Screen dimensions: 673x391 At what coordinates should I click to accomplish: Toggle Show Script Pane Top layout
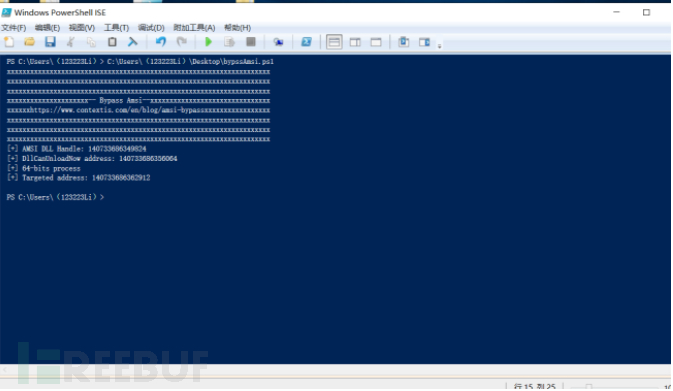334,42
